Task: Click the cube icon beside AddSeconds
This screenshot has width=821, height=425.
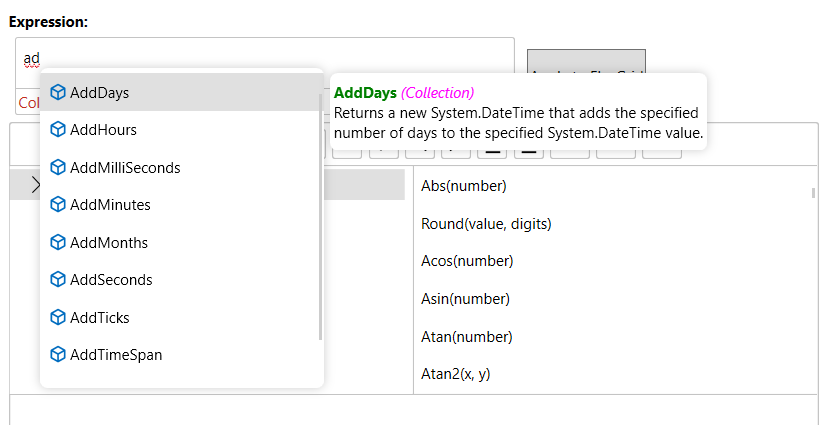Action: point(58,280)
